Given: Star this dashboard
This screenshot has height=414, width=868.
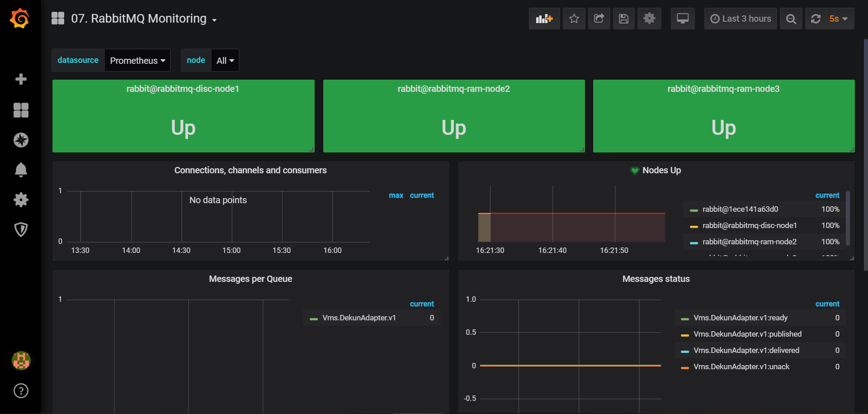Looking at the screenshot, I should click(574, 19).
